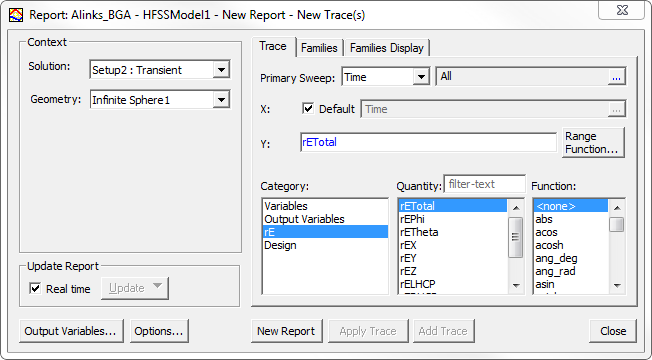Select rEY in the Quantity list
Viewport: 652px width, 360px height.
tap(453, 258)
